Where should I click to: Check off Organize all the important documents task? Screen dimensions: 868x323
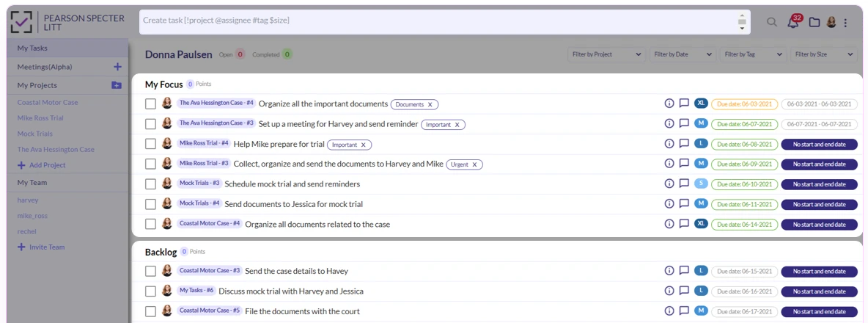pyautogui.click(x=150, y=104)
